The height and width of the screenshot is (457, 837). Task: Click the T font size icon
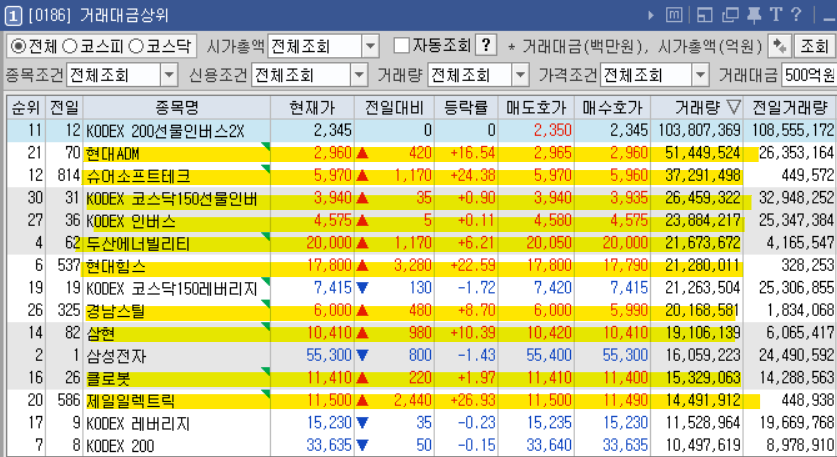[776, 15]
